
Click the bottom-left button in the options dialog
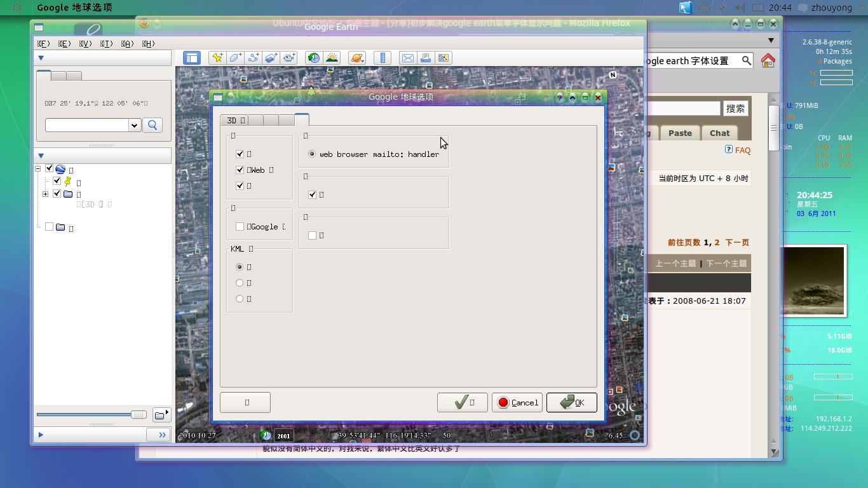click(x=245, y=402)
